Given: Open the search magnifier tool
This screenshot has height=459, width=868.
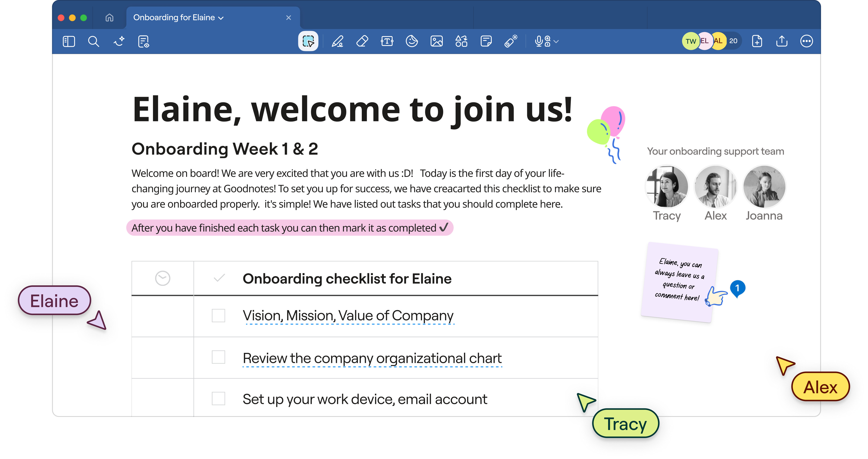Looking at the screenshot, I should coord(93,41).
